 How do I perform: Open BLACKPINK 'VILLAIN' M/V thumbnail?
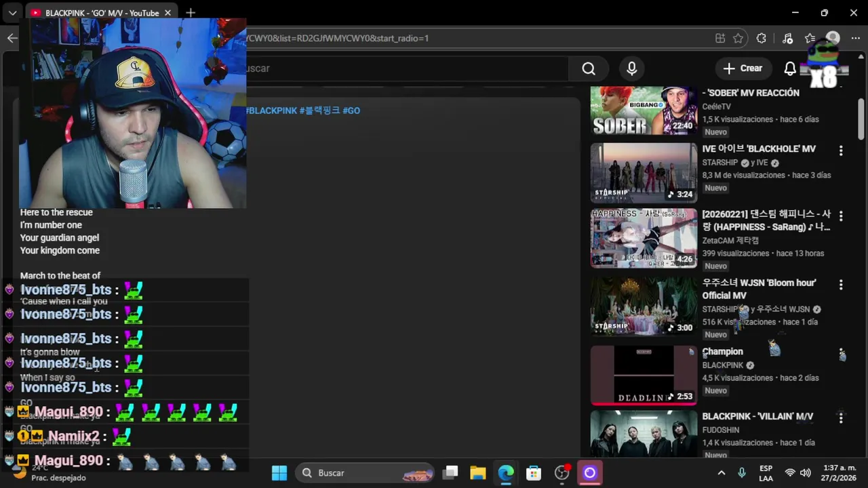pyautogui.click(x=644, y=434)
